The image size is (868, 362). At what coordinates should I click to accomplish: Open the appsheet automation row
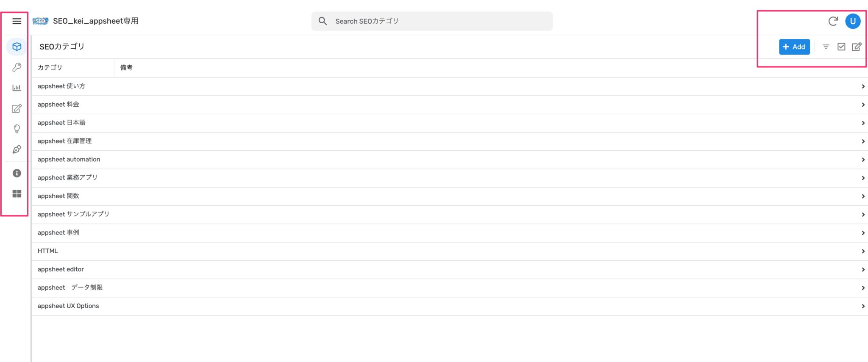coord(69,160)
